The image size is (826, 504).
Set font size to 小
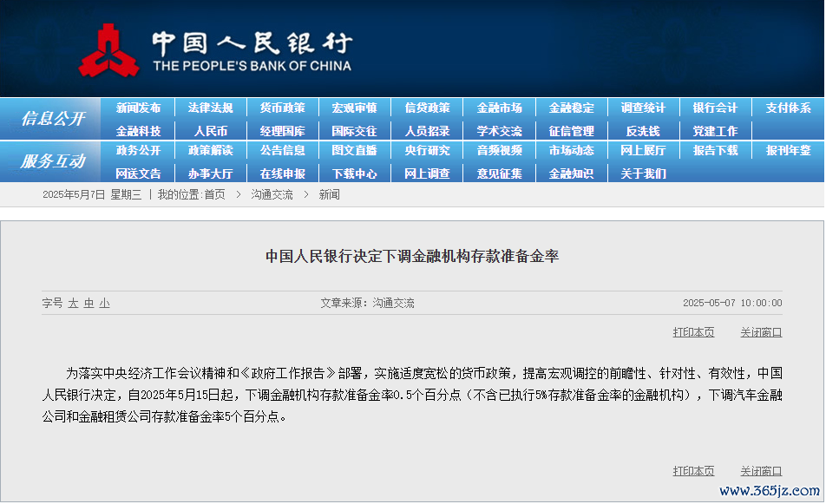click(105, 304)
